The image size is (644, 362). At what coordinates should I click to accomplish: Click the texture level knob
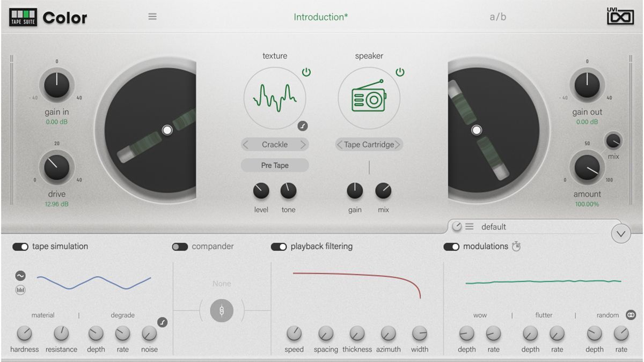(x=261, y=190)
